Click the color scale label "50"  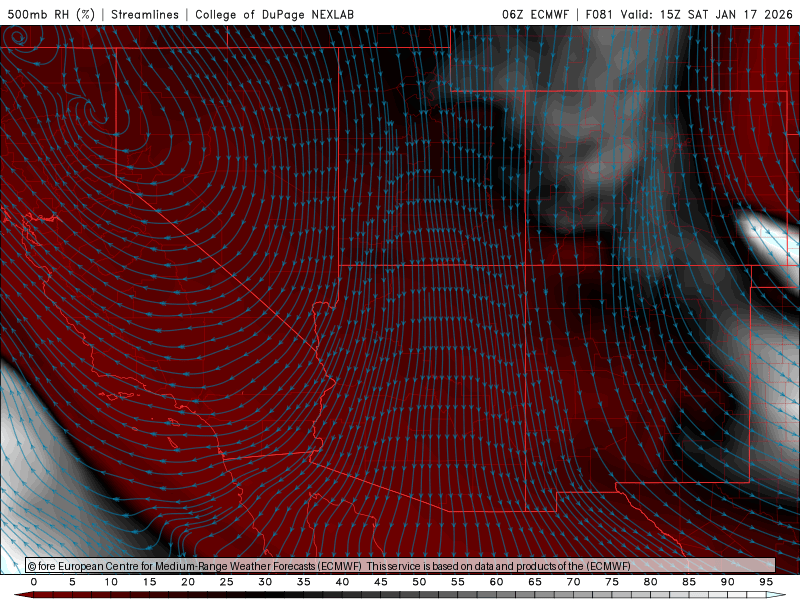(x=419, y=582)
